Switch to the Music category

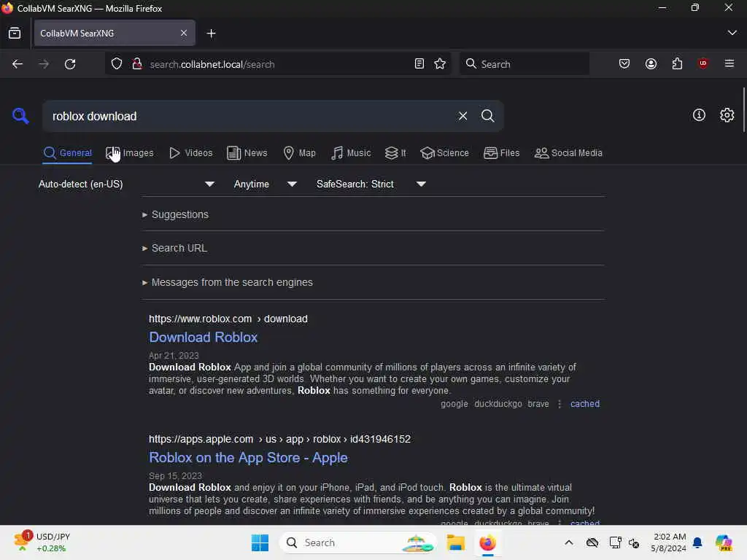[351, 153]
